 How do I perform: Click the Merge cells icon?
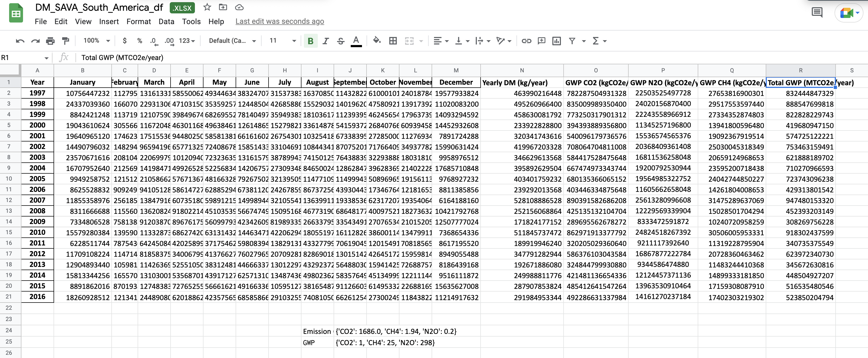pyautogui.click(x=409, y=41)
